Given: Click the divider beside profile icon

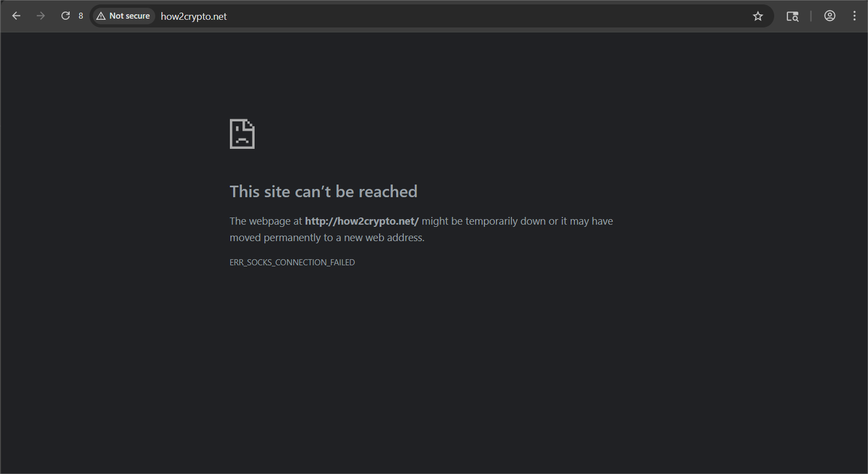Looking at the screenshot, I should 810,16.
